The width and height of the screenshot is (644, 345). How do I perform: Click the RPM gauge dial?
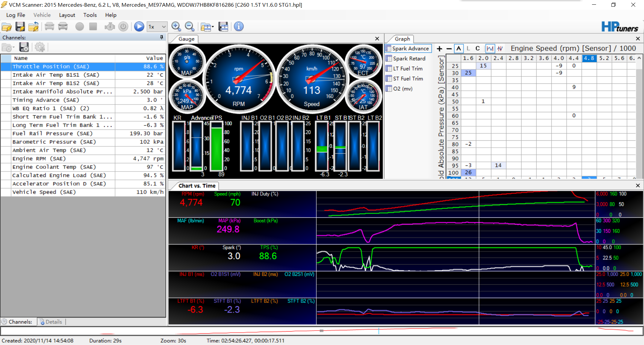click(x=239, y=79)
